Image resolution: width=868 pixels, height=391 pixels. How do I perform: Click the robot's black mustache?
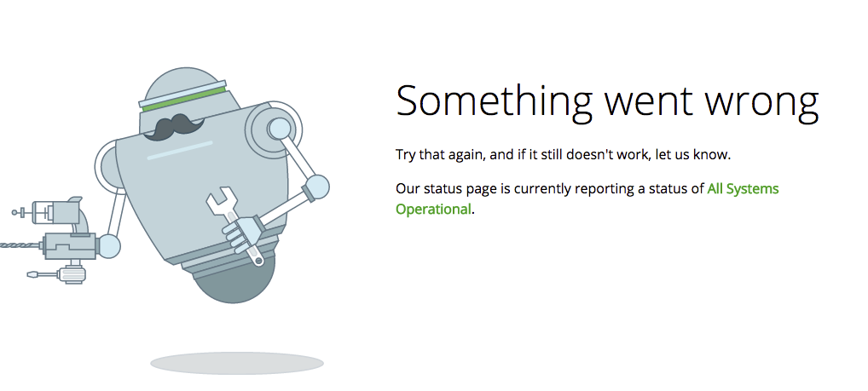point(174,127)
